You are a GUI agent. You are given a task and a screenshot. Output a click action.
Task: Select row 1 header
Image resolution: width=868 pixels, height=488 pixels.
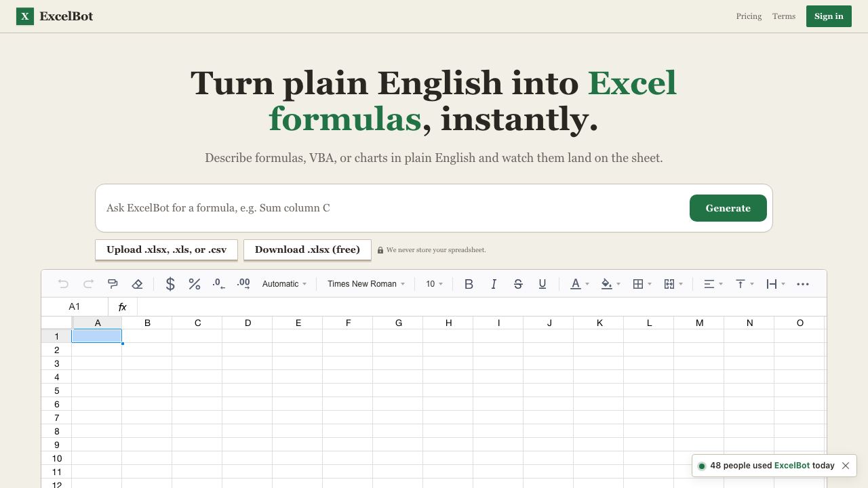[57, 336]
